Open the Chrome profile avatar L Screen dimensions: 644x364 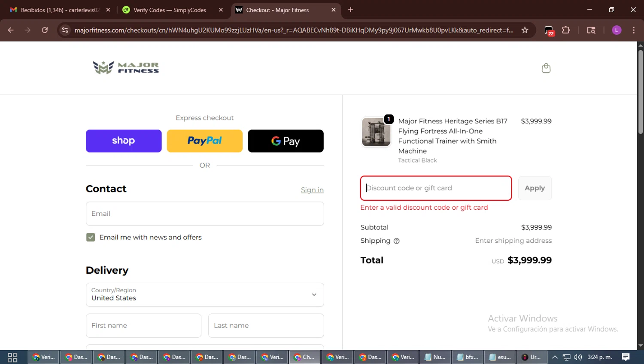tap(617, 30)
